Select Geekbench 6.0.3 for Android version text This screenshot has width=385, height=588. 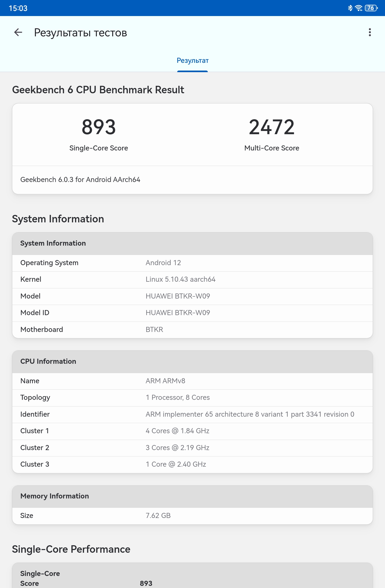click(80, 180)
